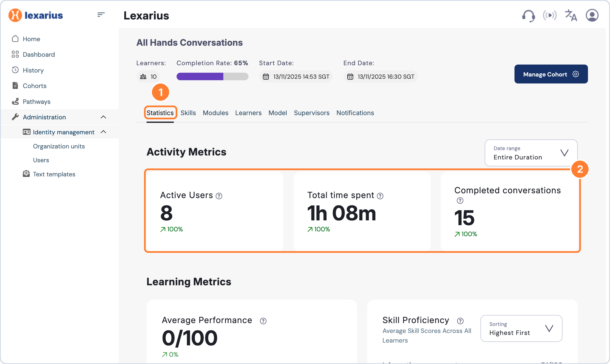610x364 pixels.
Task: Click the Pathways route icon
Action: point(15,101)
